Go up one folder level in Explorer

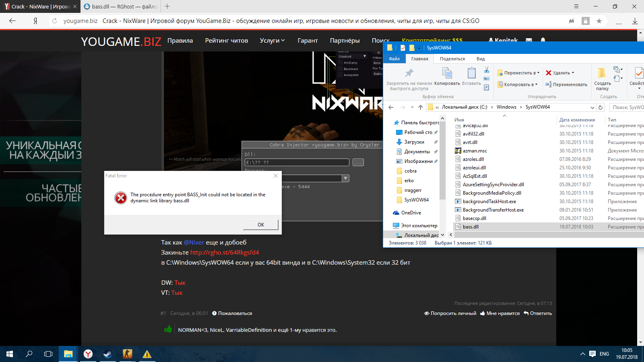pos(421,107)
